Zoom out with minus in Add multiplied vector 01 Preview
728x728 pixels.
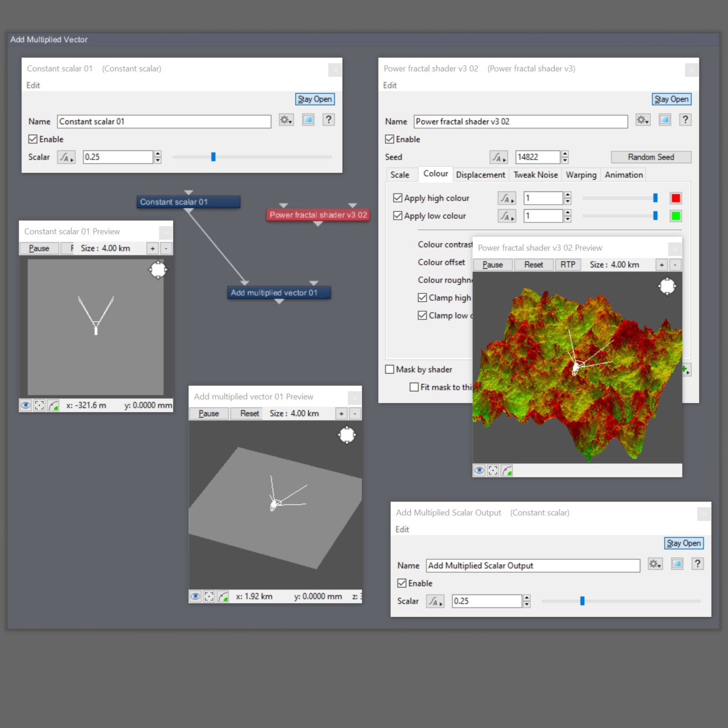tap(355, 414)
